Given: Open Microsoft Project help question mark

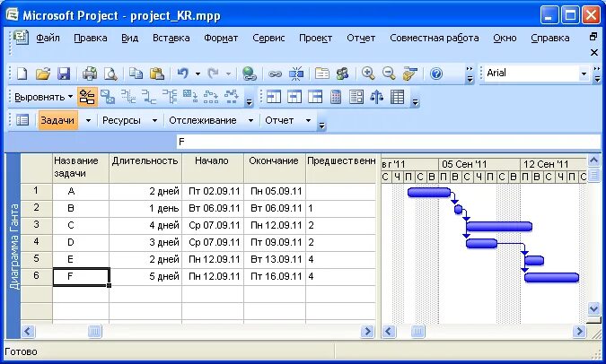Looking at the screenshot, I should (x=436, y=74).
